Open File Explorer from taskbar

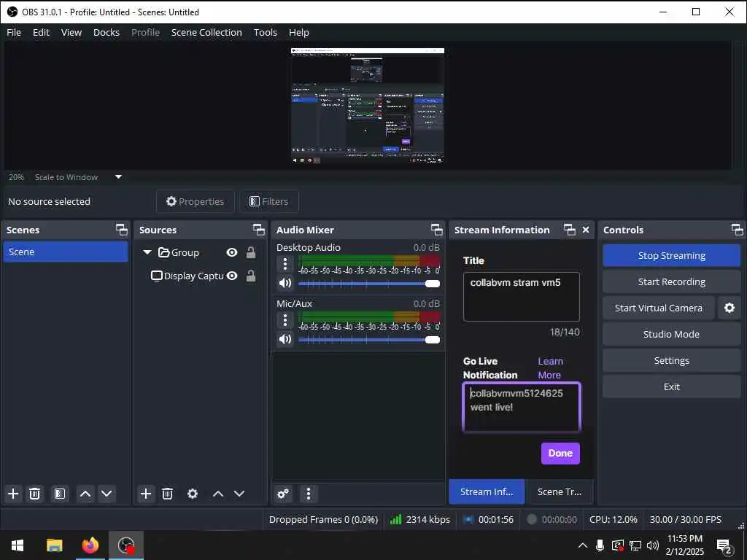[54, 545]
